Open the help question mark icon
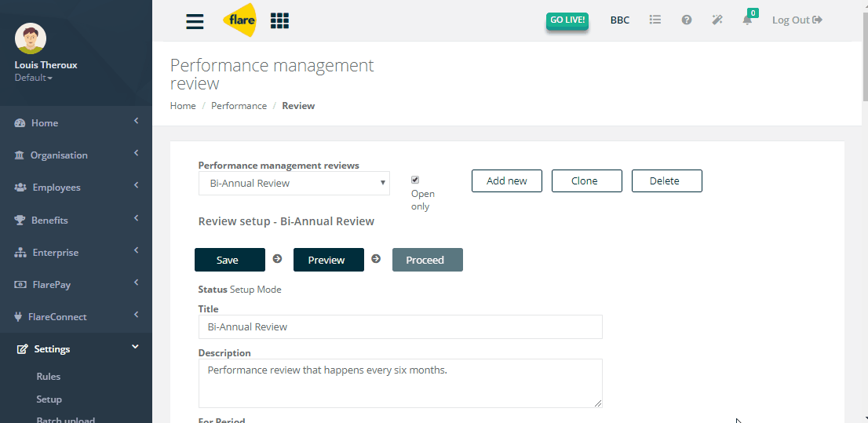 [687, 20]
